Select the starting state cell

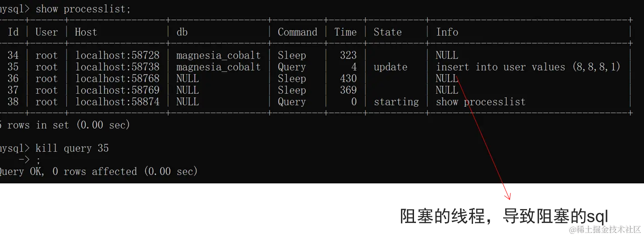pos(396,102)
